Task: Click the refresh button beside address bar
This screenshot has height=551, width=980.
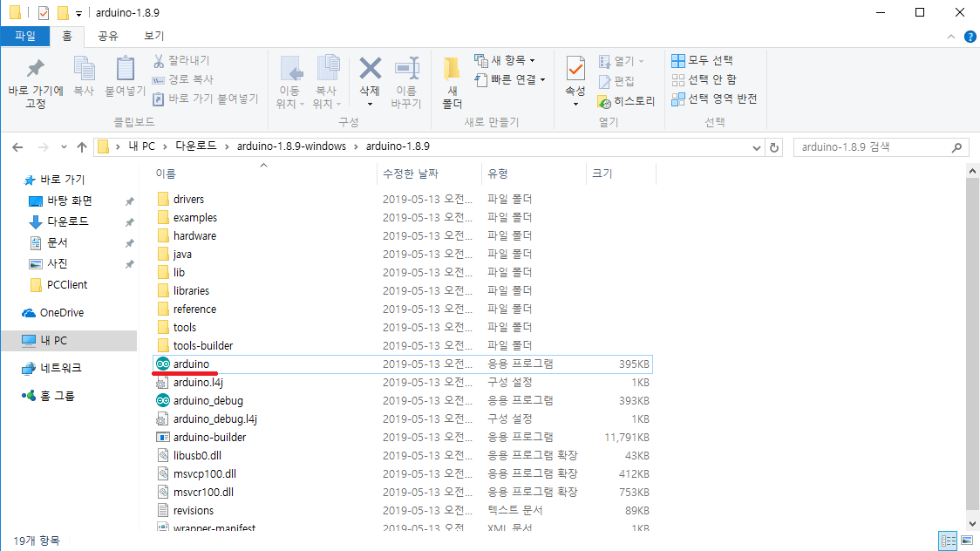Action: tap(773, 147)
